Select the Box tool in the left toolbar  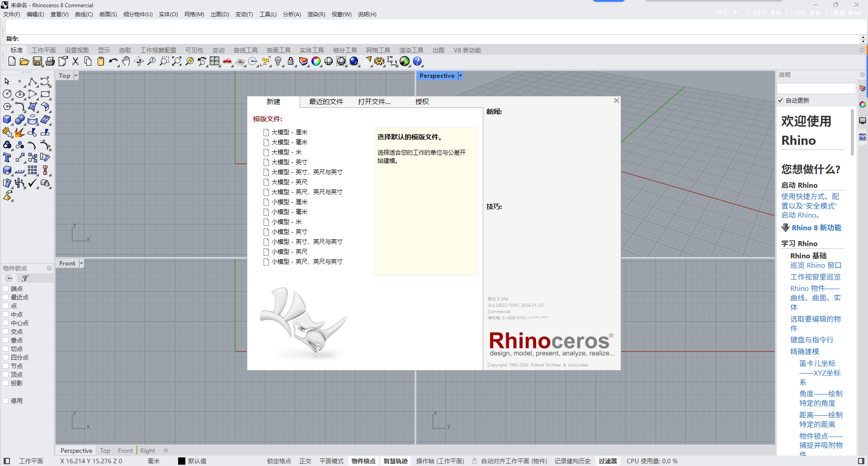coord(7,119)
